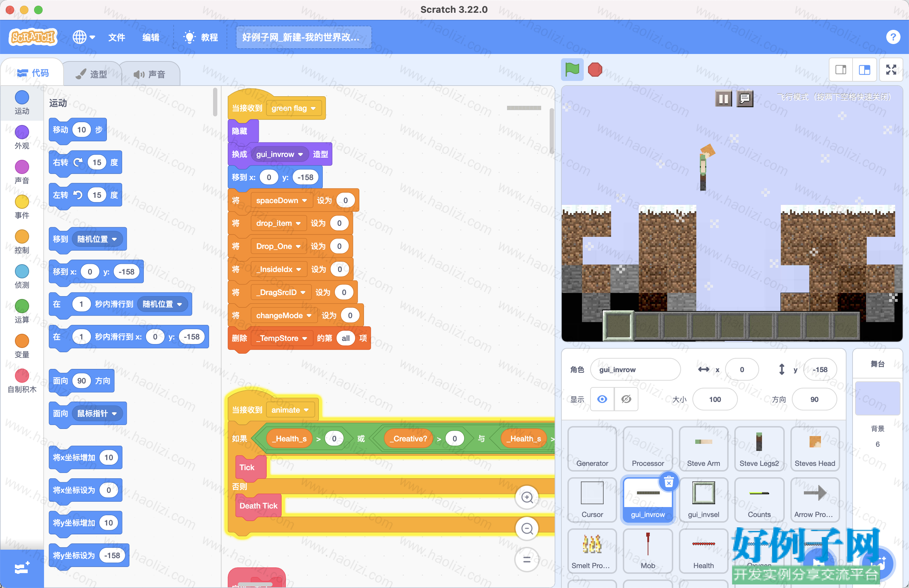Open _TempStore list dropdown
The height and width of the screenshot is (588, 909).
282,338
